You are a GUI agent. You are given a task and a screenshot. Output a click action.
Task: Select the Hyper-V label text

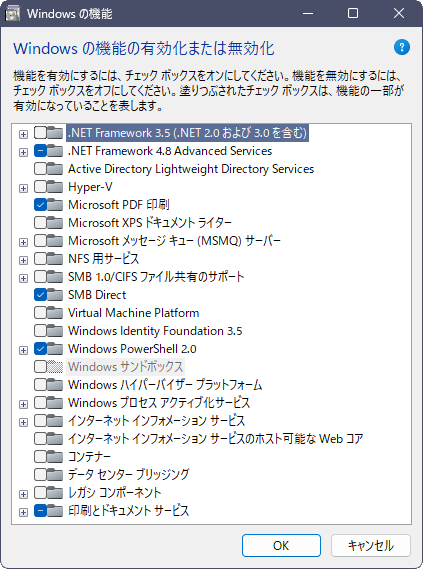90,187
